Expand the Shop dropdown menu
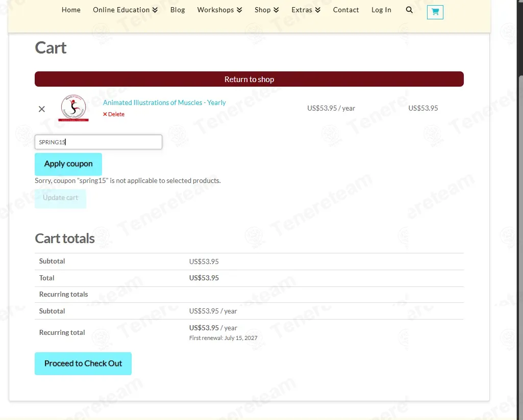The image size is (523, 420). [266, 10]
